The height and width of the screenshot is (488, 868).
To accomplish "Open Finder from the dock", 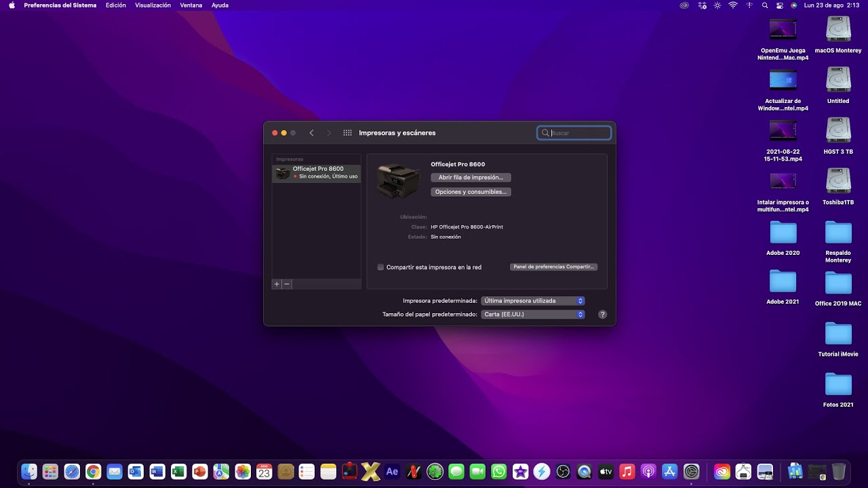I will pos(29,472).
